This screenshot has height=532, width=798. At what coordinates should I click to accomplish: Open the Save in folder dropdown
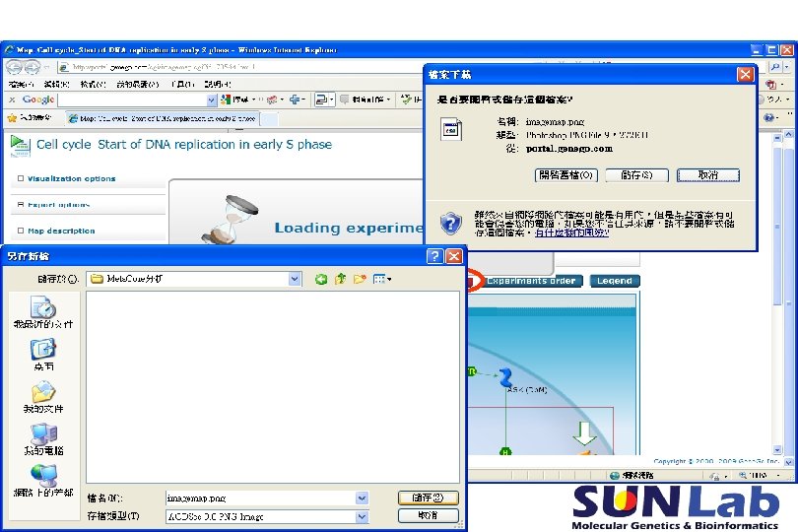click(x=295, y=279)
